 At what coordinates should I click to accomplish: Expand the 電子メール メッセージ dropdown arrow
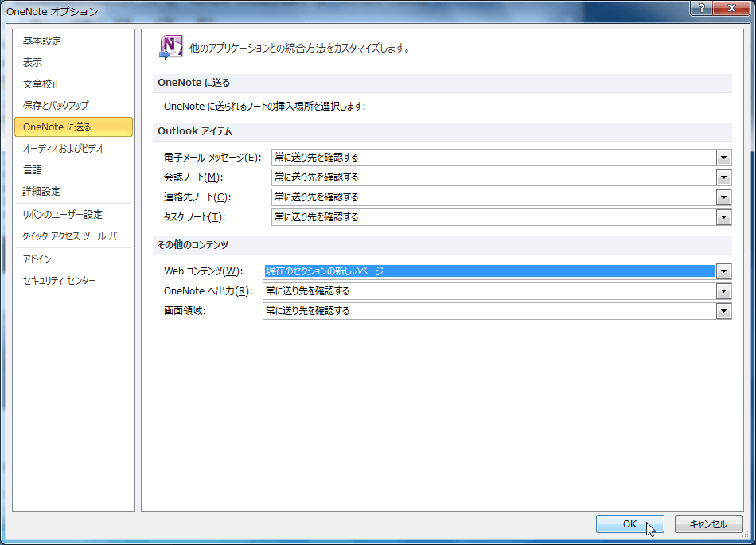click(723, 158)
